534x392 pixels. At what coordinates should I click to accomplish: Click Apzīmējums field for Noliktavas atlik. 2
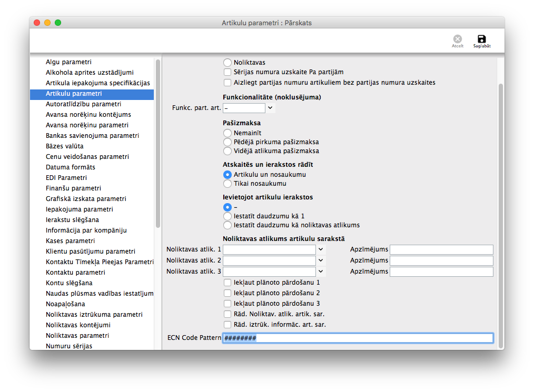[441, 260]
